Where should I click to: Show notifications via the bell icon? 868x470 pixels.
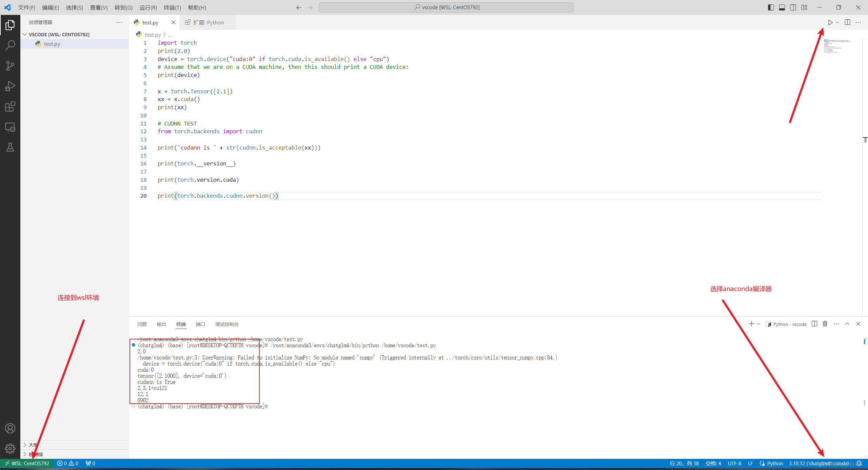pos(859,463)
